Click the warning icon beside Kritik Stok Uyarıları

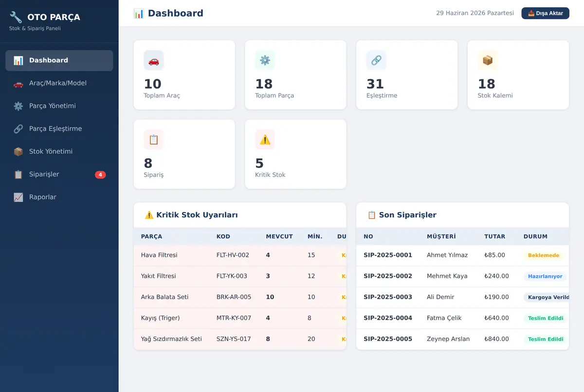click(x=149, y=215)
